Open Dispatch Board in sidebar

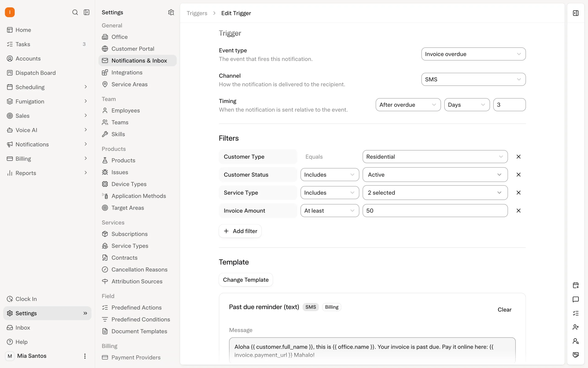(x=47, y=73)
